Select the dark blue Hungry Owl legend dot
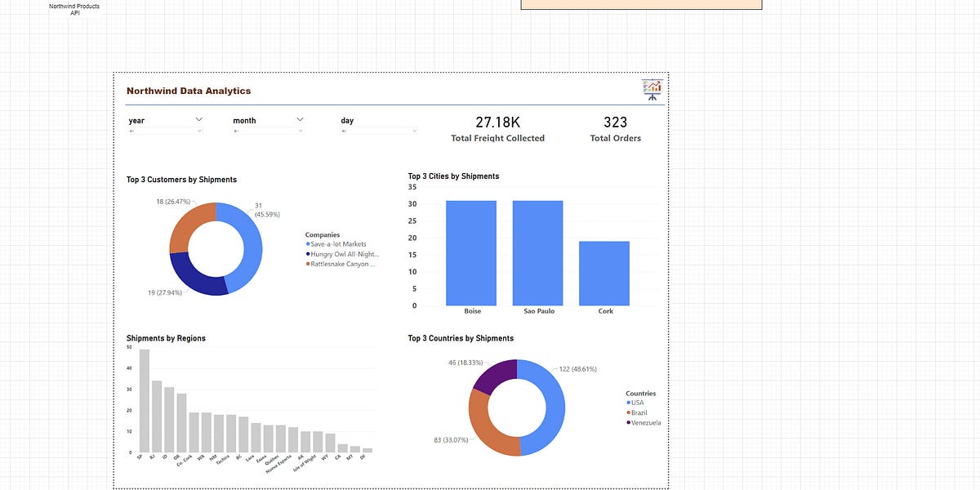 pyautogui.click(x=309, y=253)
